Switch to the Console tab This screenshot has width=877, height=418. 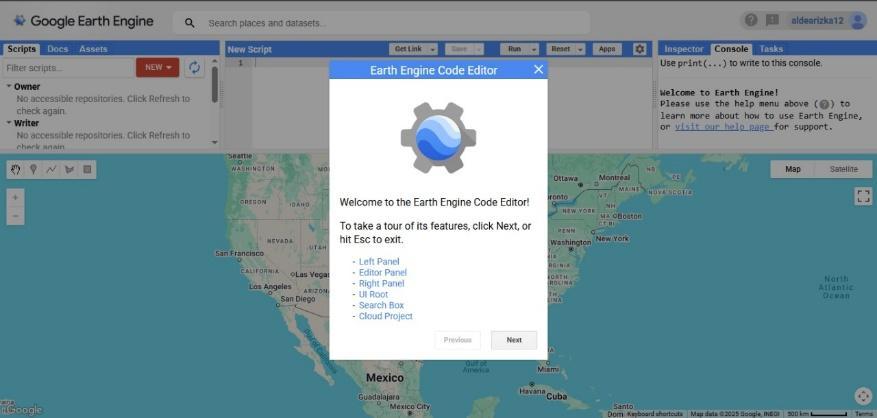click(731, 49)
